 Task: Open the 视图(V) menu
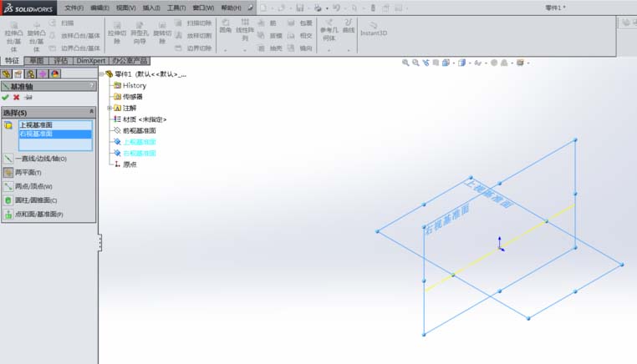click(125, 8)
